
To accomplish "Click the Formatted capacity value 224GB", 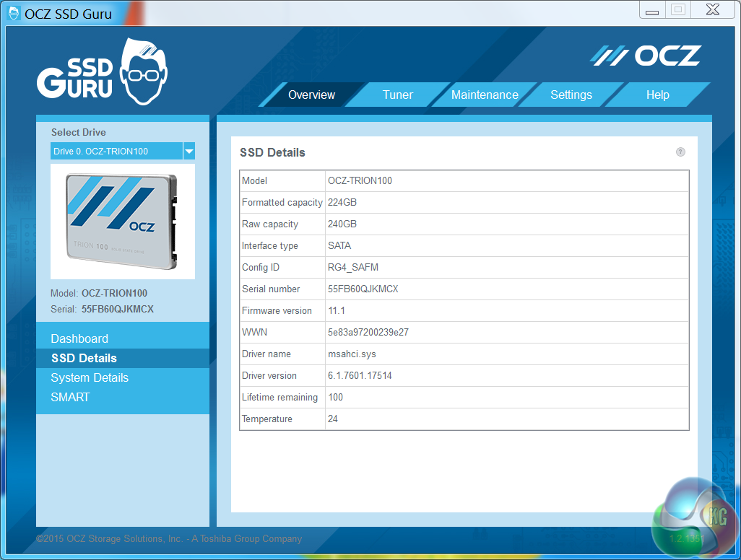I will (x=342, y=203).
